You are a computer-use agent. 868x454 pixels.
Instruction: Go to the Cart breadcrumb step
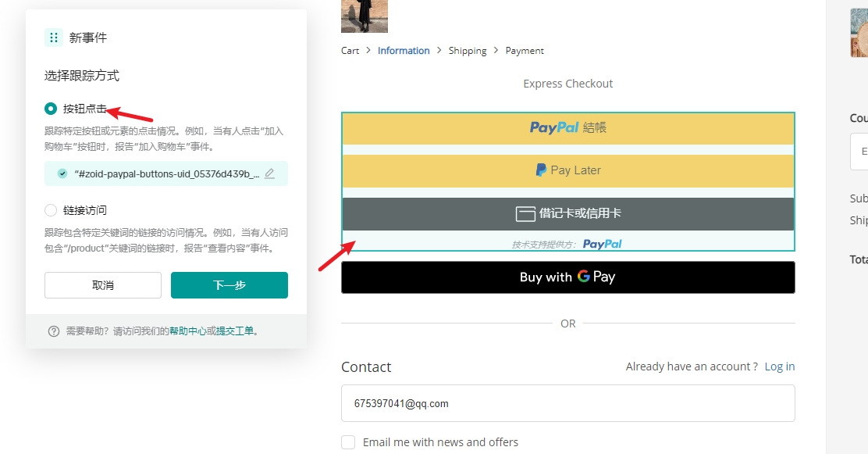[350, 51]
